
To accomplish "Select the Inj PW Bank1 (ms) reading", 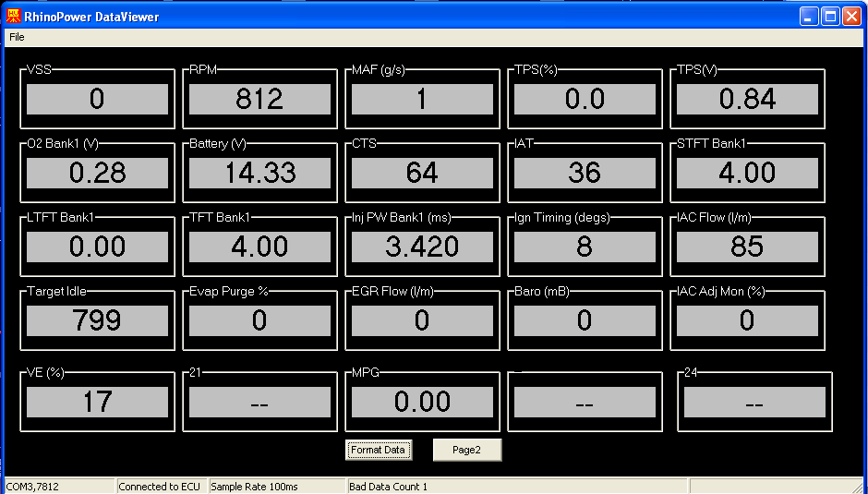I will coord(422,247).
